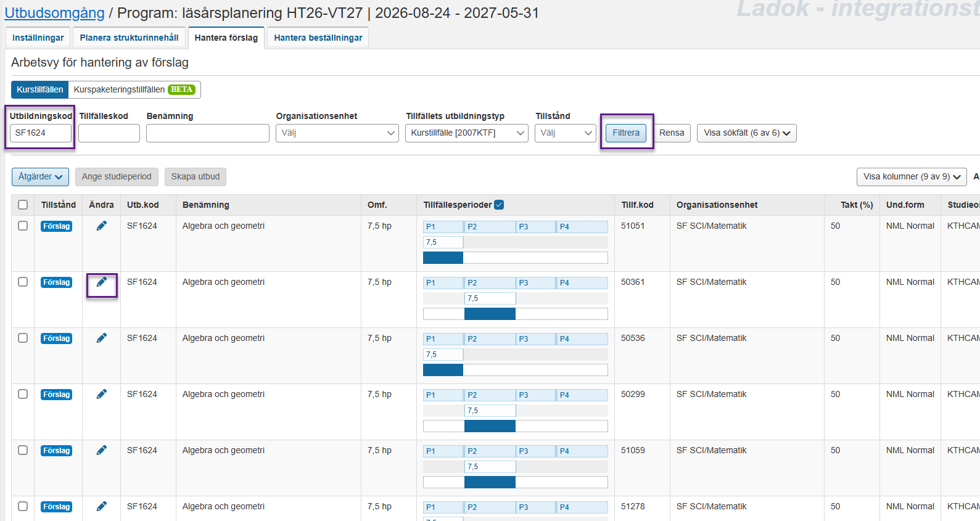This screenshot has width=980, height=521.
Task: Click edit pencil in row 51059
Action: click(102, 451)
